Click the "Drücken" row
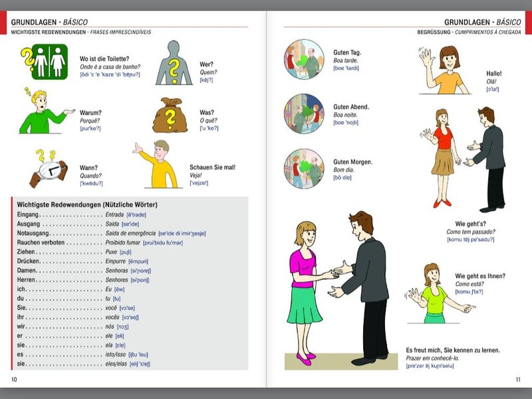 tap(82, 261)
